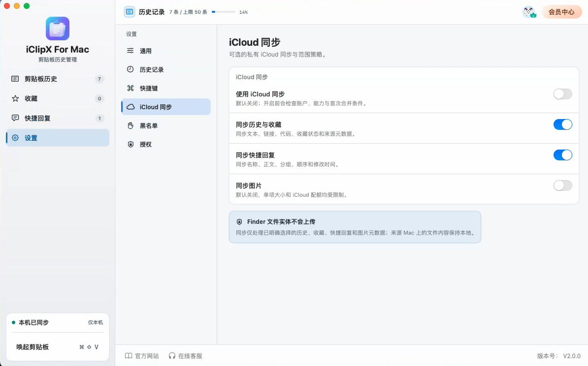Viewport: 588px width, 366px height.
Task: Click the panda user avatar
Action: 529,12
